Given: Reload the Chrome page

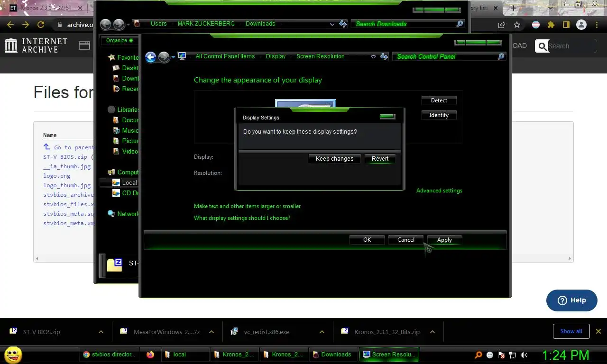Looking at the screenshot, I should tap(41, 25).
